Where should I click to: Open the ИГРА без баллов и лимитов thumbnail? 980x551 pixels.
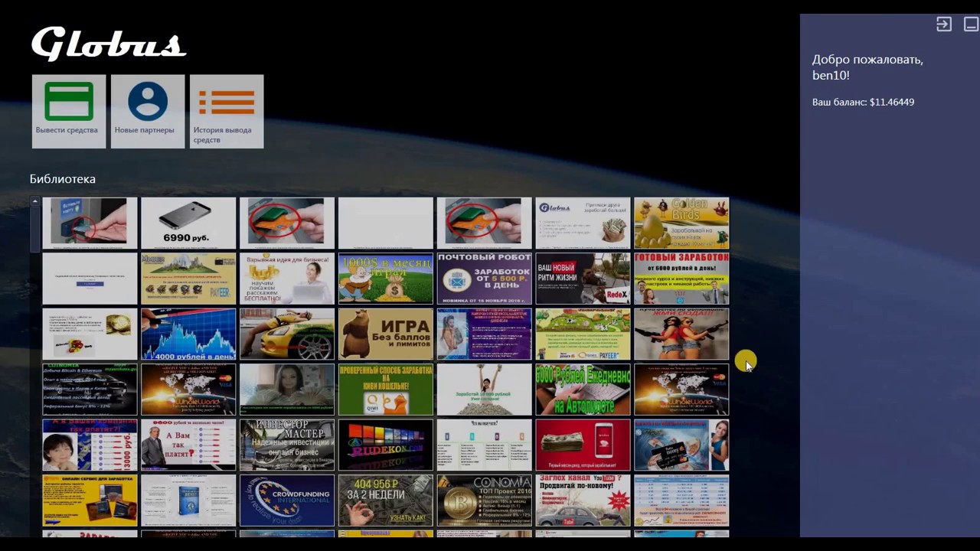pos(385,334)
